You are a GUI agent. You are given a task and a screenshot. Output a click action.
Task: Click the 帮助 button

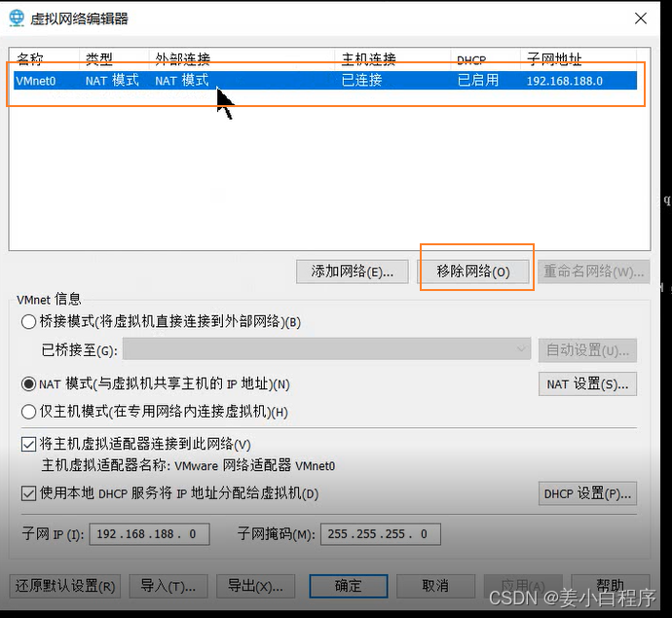coord(611,586)
